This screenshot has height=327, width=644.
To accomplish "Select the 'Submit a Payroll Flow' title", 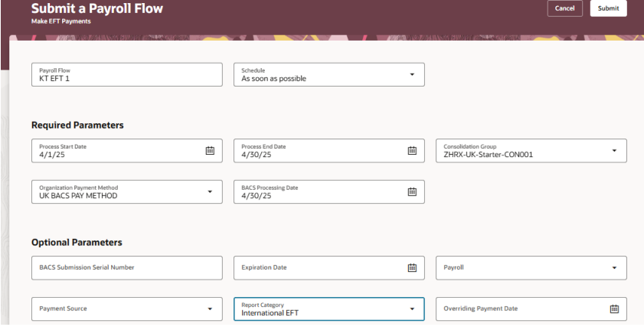I will [97, 8].
